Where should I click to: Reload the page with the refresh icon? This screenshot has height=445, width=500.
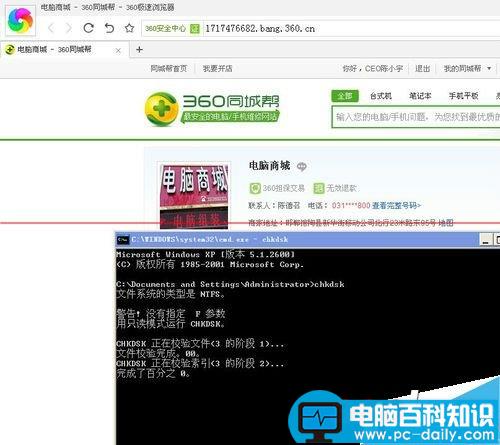pos(88,28)
